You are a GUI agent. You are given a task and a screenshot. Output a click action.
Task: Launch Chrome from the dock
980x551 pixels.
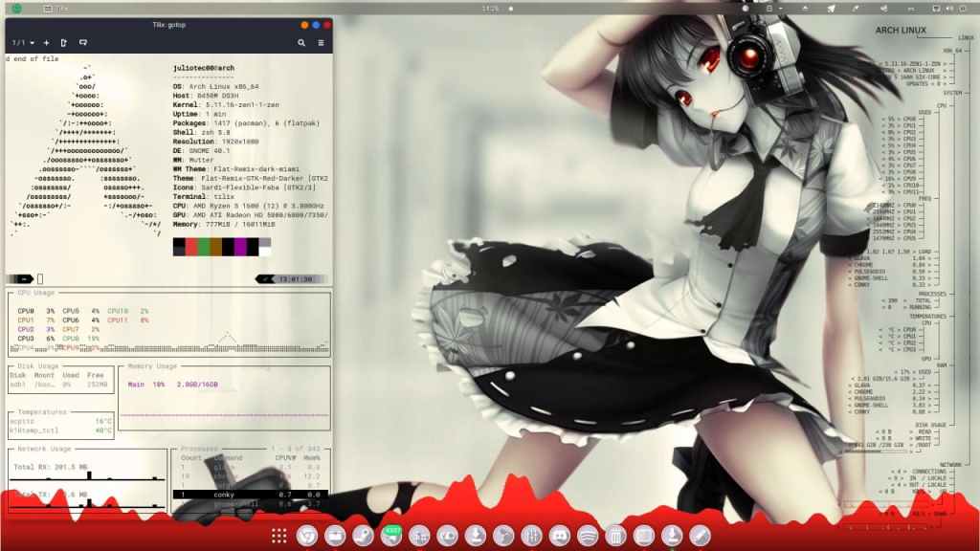click(x=306, y=536)
